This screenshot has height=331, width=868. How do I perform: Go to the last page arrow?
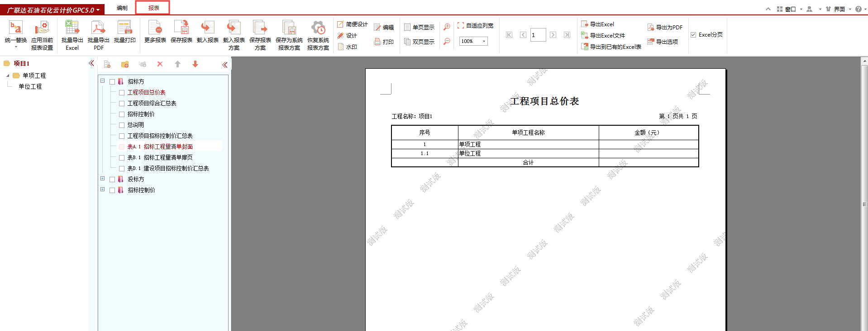567,35
